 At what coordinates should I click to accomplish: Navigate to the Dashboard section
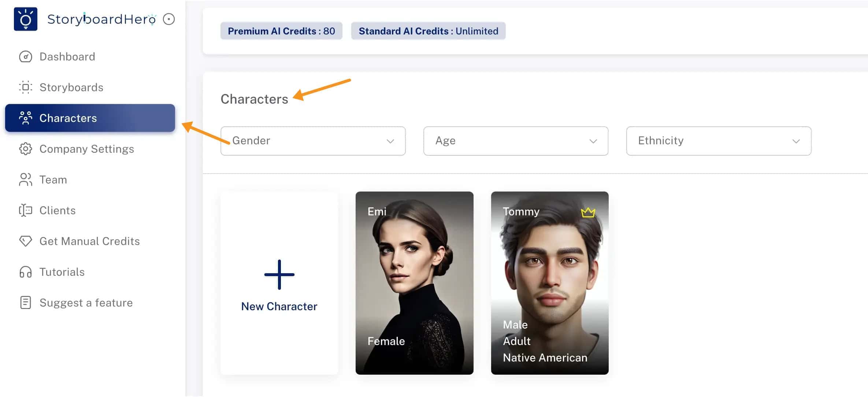pos(67,56)
